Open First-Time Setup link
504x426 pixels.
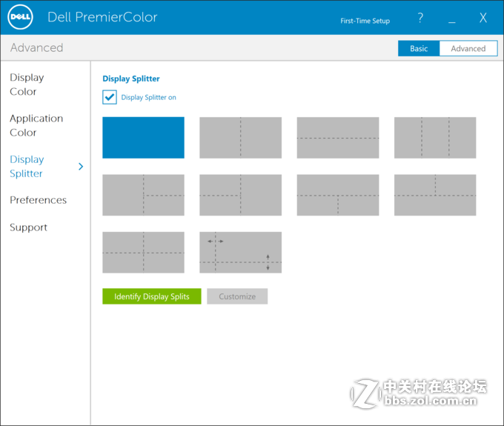click(365, 21)
